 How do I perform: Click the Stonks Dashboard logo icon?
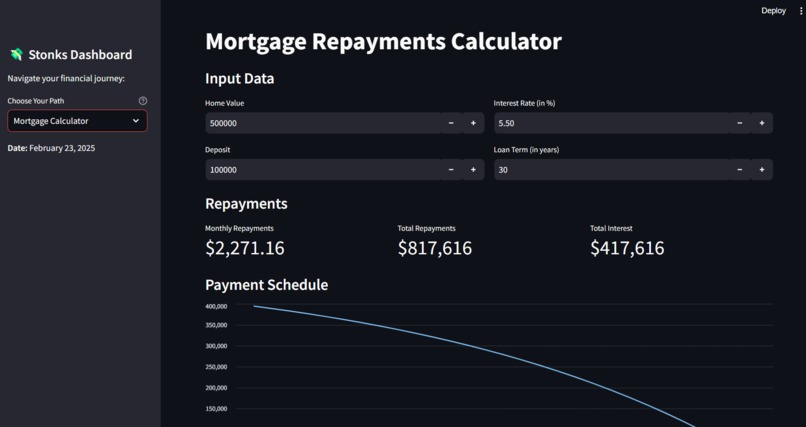(16, 54)
